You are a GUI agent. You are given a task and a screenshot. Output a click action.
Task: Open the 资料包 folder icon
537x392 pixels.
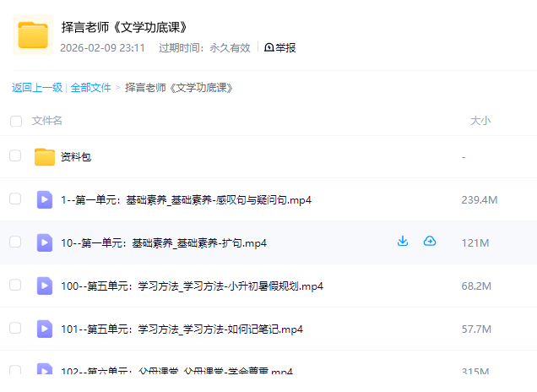click(x=45, y=156)
